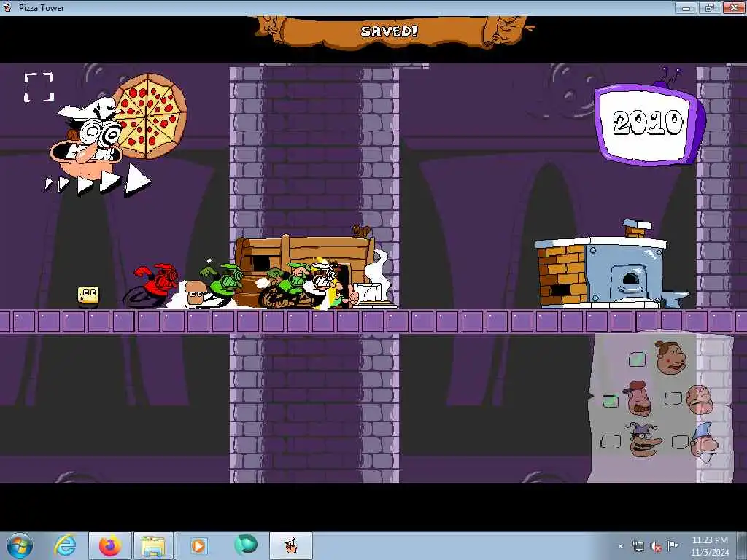Click the pepperoni pizza in the HUD
Image resolution: width=747 pixels, height=560 pixels.
(x=150, y=116)
